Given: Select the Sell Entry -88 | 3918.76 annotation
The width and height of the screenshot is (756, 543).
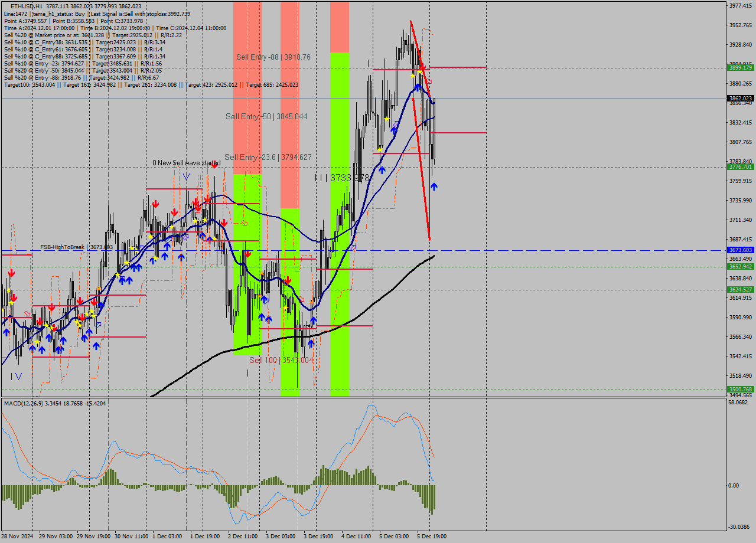Looking at the screenshot, I should point(275,57).
